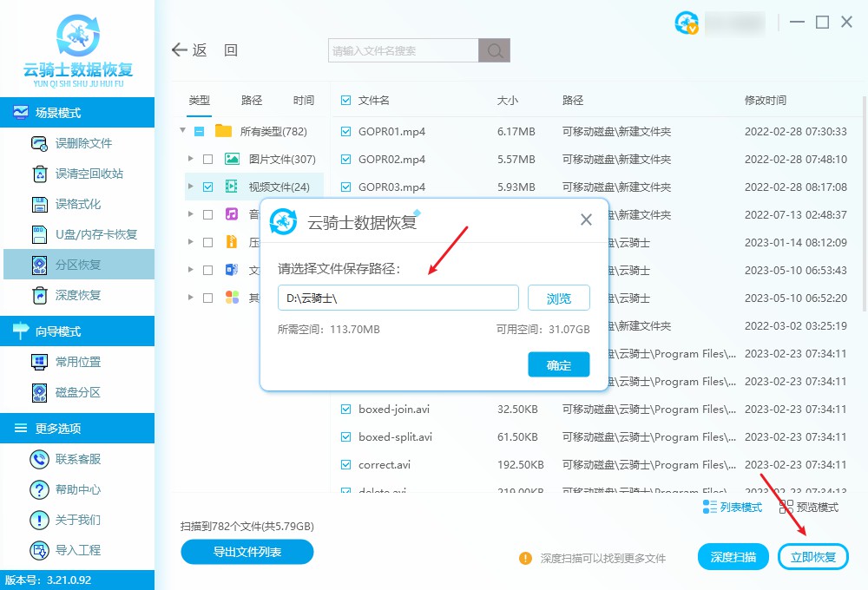Image resolution: width=868 pixels, height=590 pixels.
Task: Check the 图片文件 category checkbox
Action: [x=208, y=159]
